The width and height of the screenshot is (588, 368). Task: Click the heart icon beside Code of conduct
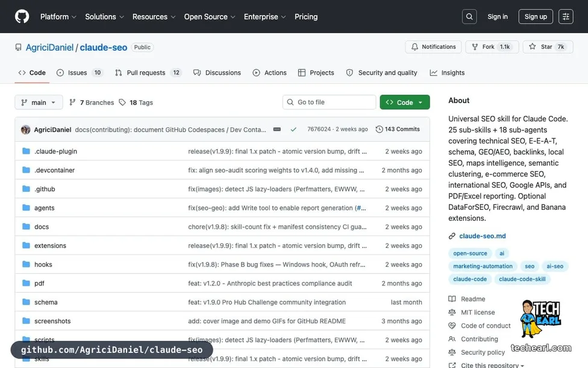(452, 326)
